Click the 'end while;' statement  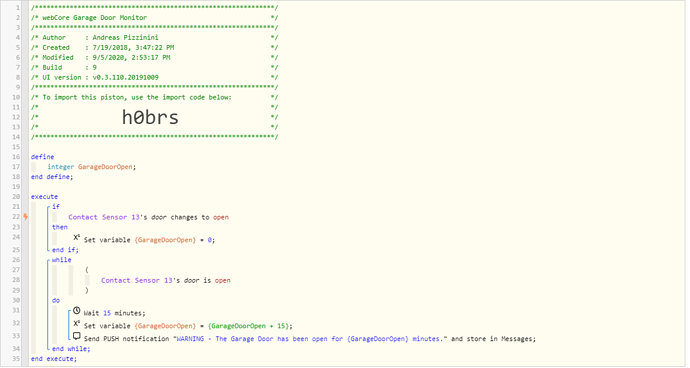click(x=71, y=349)
